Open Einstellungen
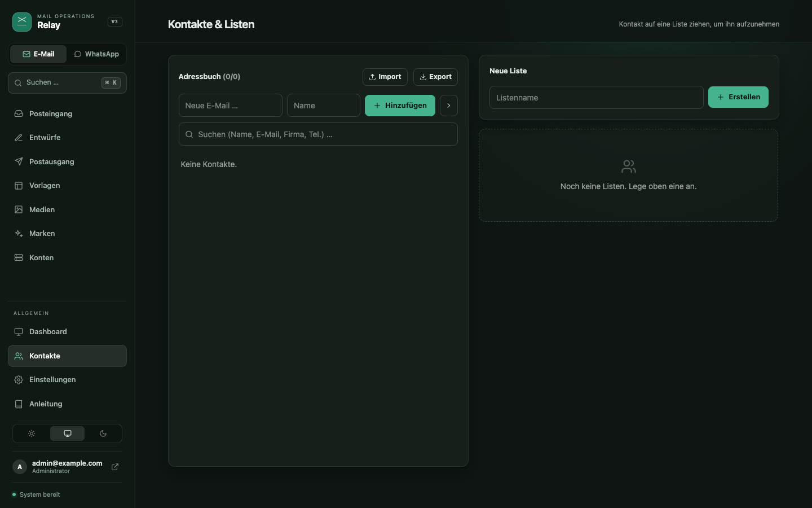This screenshot has height=508, width=812. tap(67, 380)
